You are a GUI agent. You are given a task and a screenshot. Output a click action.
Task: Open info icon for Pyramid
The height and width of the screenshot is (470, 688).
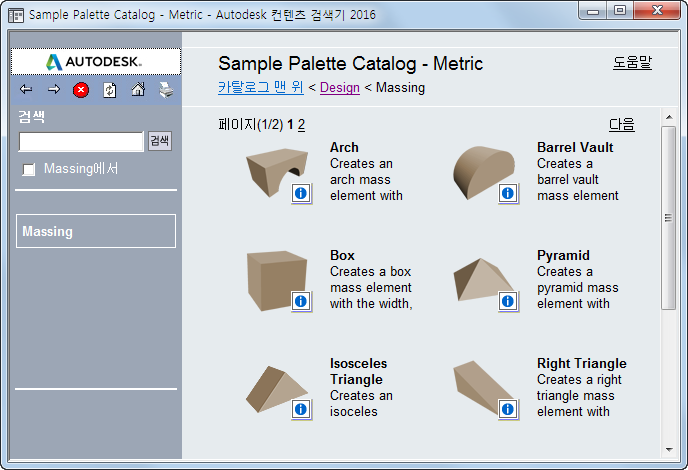point(508,301)
